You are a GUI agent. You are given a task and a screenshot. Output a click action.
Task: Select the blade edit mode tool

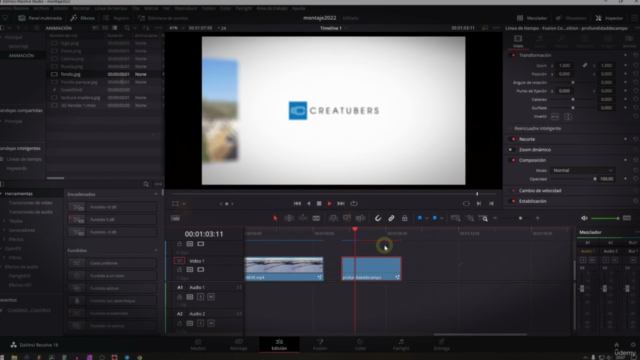[x=316, y=218]
